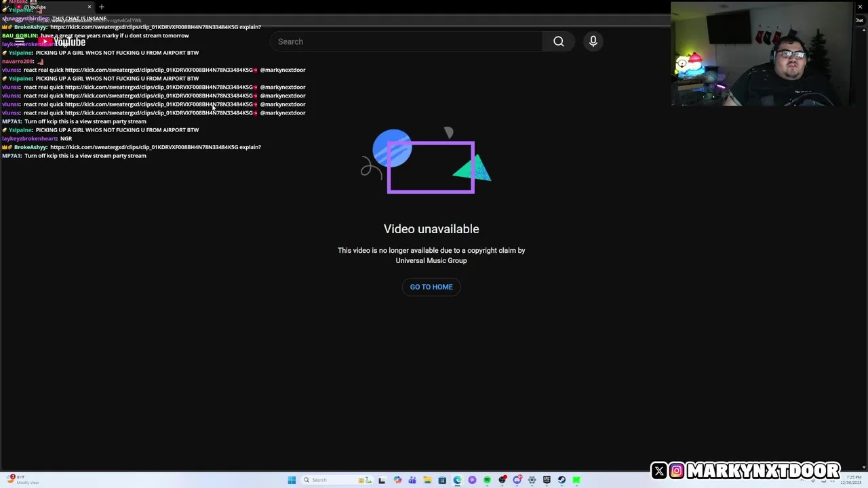This screenshot has width=868, height=488.
Task: Select the (7) YouTube tab
Action: click(54, 7)
